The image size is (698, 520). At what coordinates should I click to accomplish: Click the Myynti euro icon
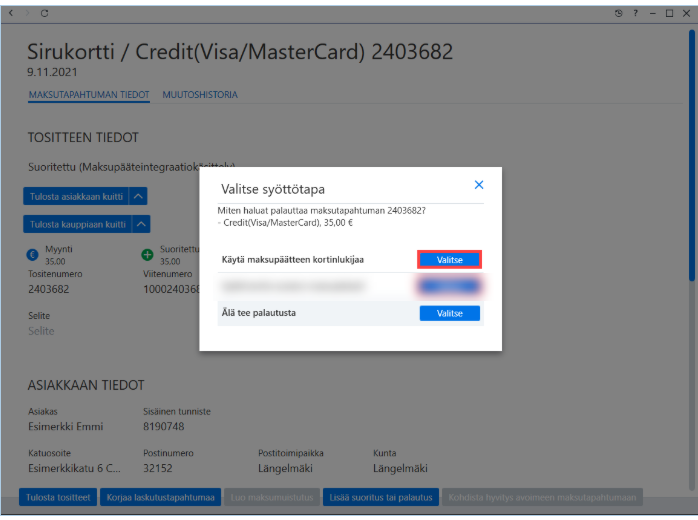[x=32, y=255]
